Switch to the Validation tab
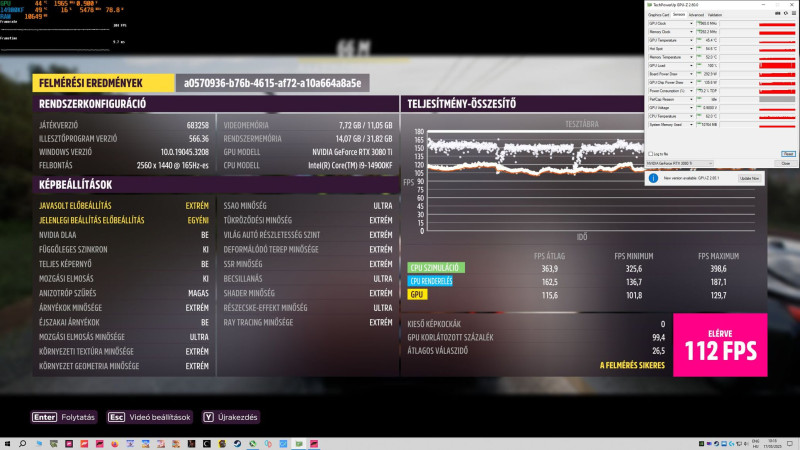Viewport: 800px width, 450px height. 715,15
